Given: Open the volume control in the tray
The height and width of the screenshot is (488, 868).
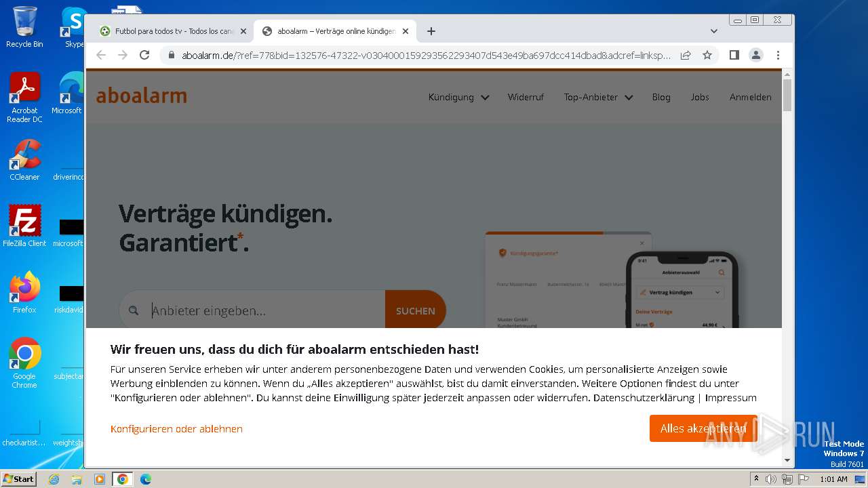Looking at the screenshot, I should (x=771, y=479).
